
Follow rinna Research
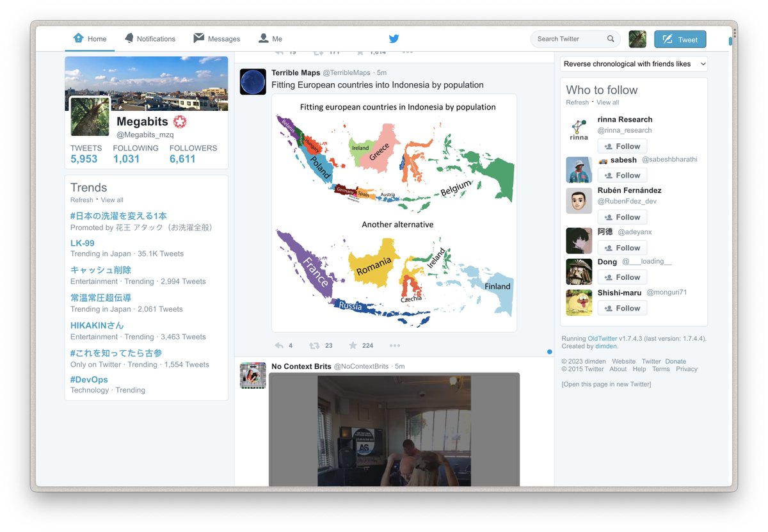(x=622, y=147)
